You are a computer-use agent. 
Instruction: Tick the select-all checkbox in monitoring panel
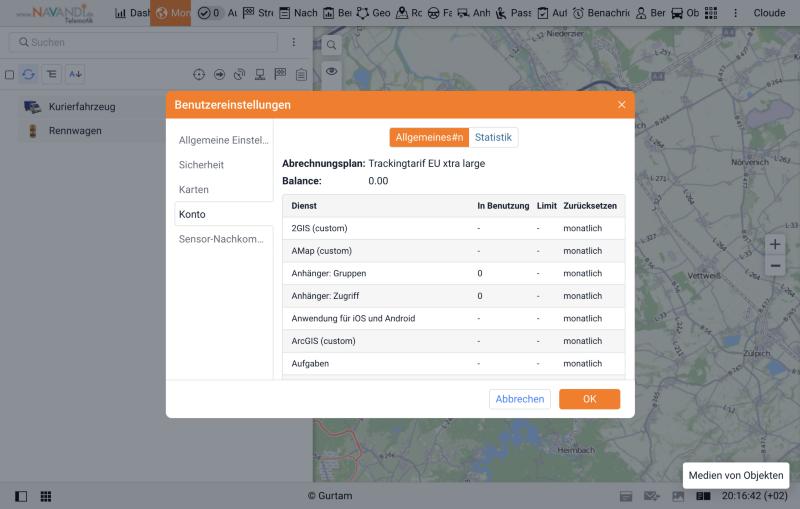point(9,74)
